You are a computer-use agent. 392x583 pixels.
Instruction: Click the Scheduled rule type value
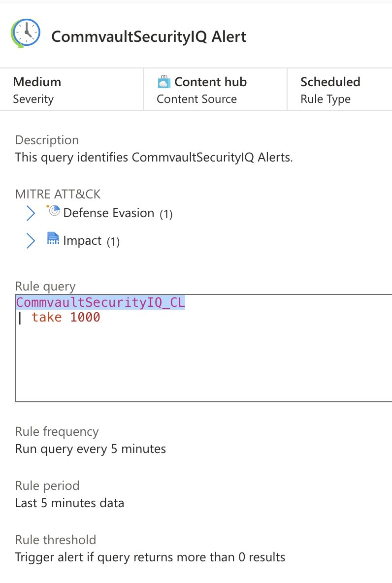(x=330, y=82)
